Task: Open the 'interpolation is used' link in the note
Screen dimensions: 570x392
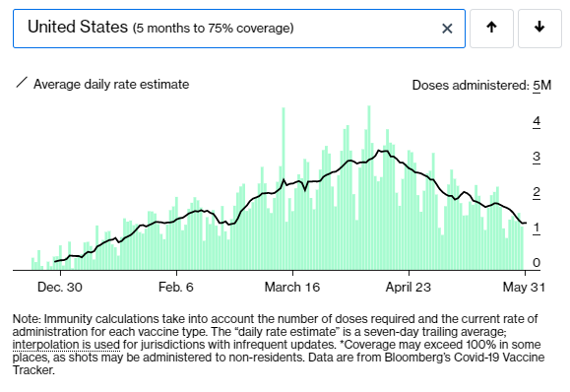Action: [66, 345]
